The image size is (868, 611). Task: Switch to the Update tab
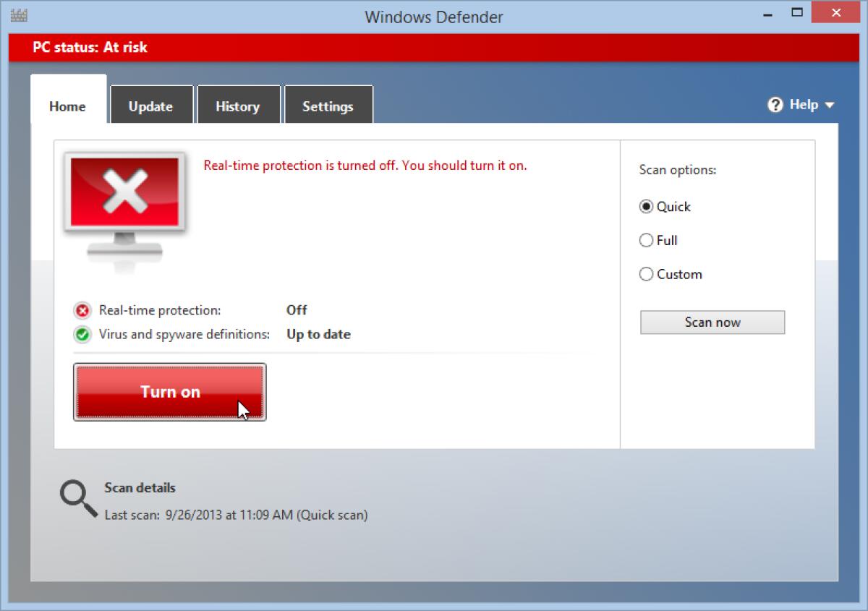click(x=151, y=106)
